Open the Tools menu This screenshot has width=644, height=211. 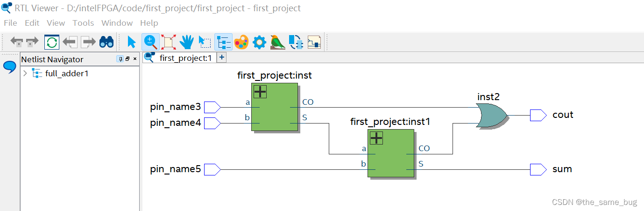click(x=84, y=23)
